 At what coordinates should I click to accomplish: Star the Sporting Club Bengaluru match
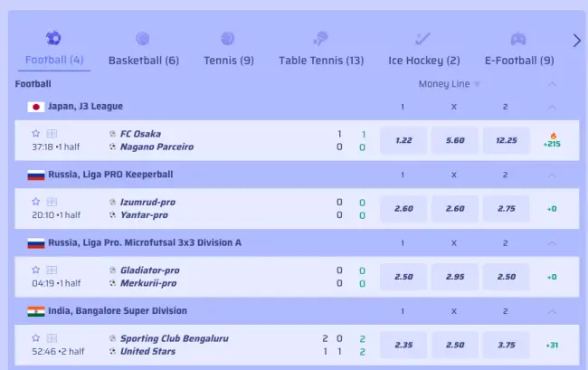point(36,337)
